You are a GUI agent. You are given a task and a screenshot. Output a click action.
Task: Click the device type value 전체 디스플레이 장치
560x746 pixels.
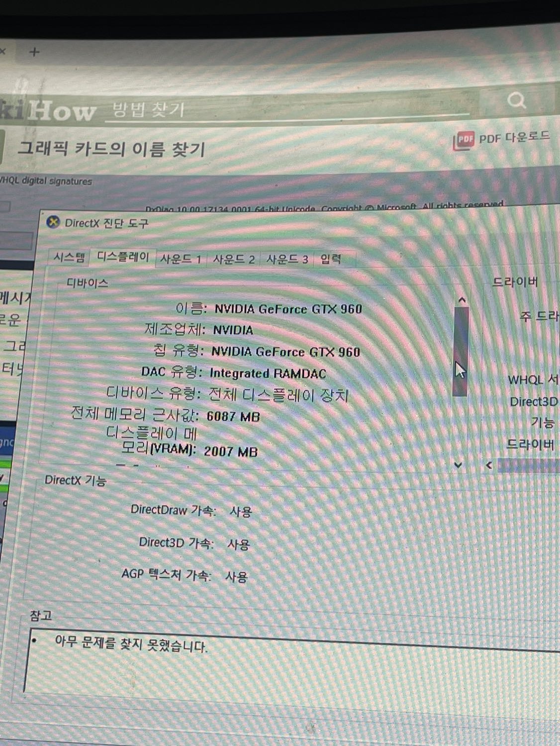(x=278, y=395)
